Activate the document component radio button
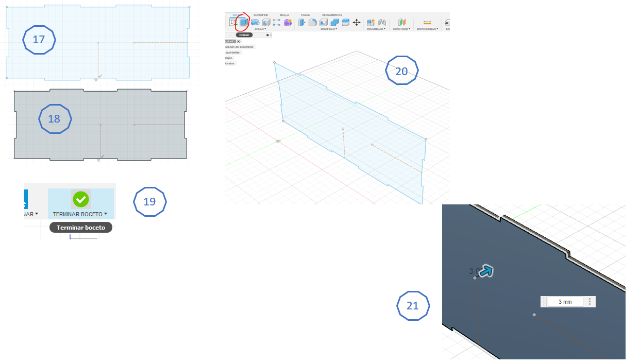640x364 pixels. click(239, 41)
